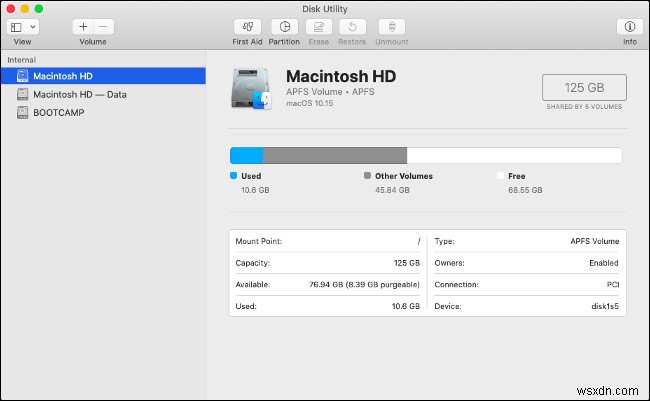Click the '10.6 GB' used value under legend

[255, 190]
